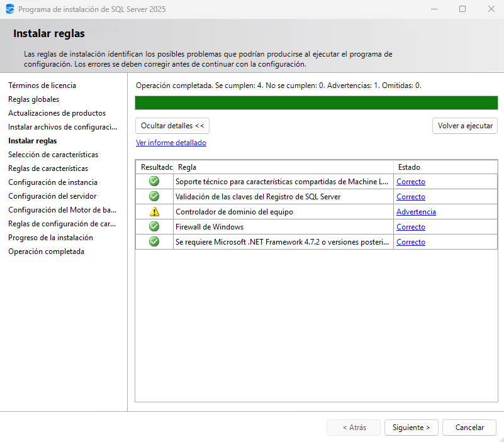The width and height of the screenshot is (504, 442).
Task: Proceed with the Siguiente button
Action: (411, 428)
